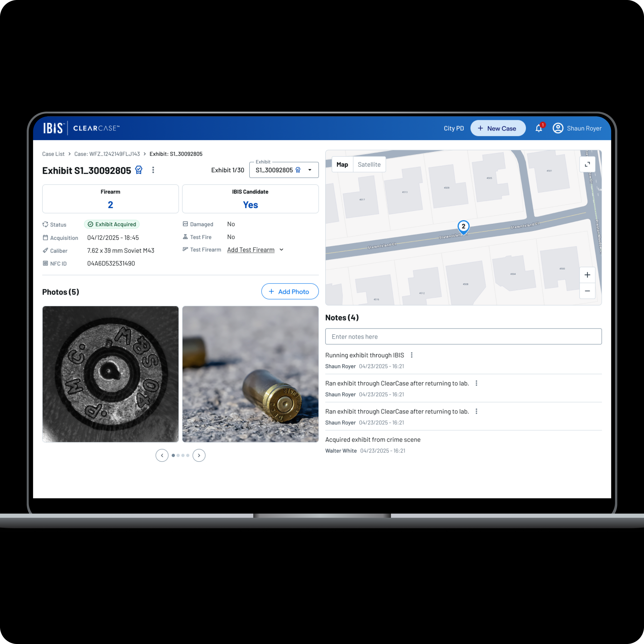
Task: Expand the Add Test Firearm chevron
Action: click(x=281, y=250)
